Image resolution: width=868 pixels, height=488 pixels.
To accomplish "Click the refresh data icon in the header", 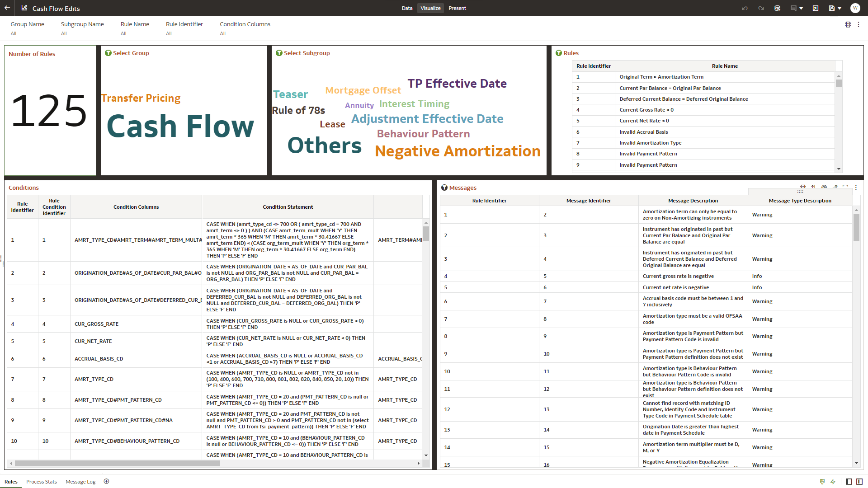I will [x=777, y=8].
